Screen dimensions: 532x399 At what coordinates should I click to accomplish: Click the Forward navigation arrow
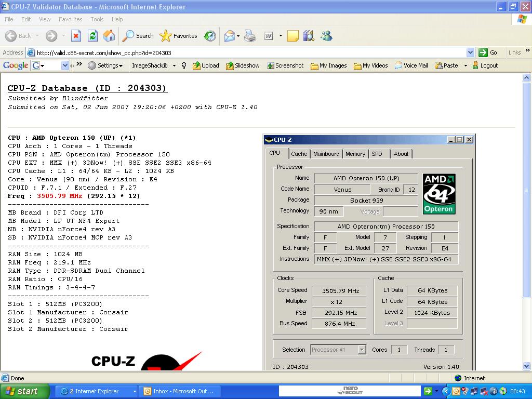point(51,36)
